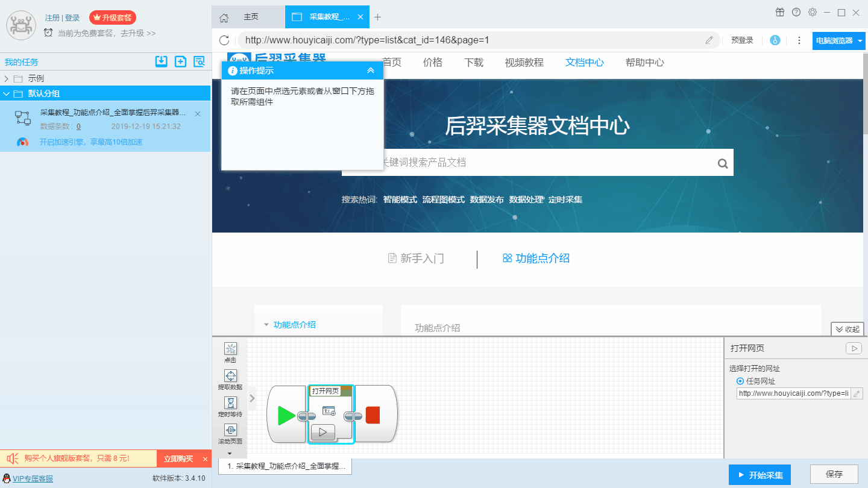Click the 注册 link
Viewport: 868px width, 488px height.
coord(52,18)
